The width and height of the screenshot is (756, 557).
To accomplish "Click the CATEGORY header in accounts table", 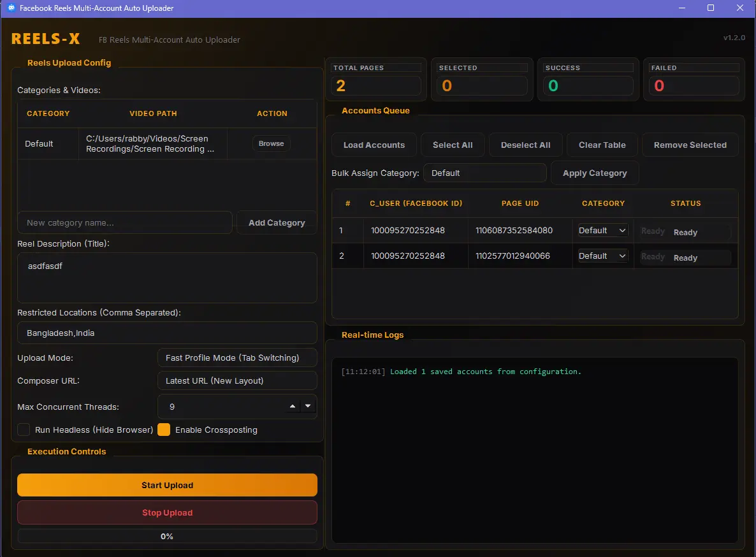I will [x=603, y=203].
